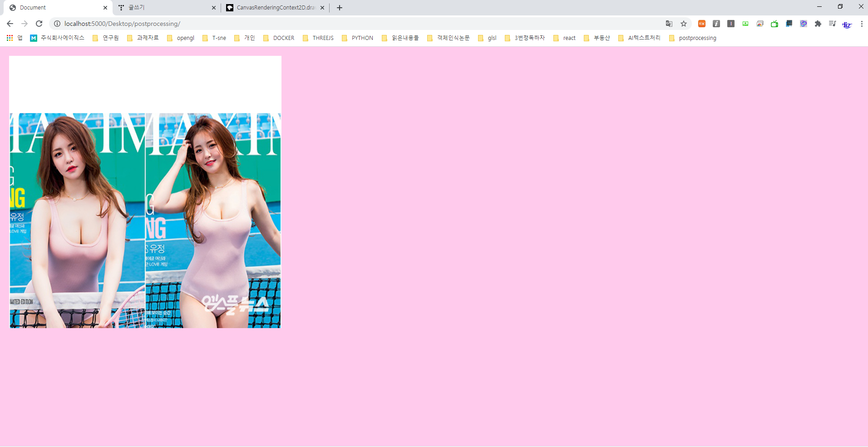Open the Extensions puzzle piece menu
The height and width of the screenshot is (447, 868).
(x=818, y=24)
